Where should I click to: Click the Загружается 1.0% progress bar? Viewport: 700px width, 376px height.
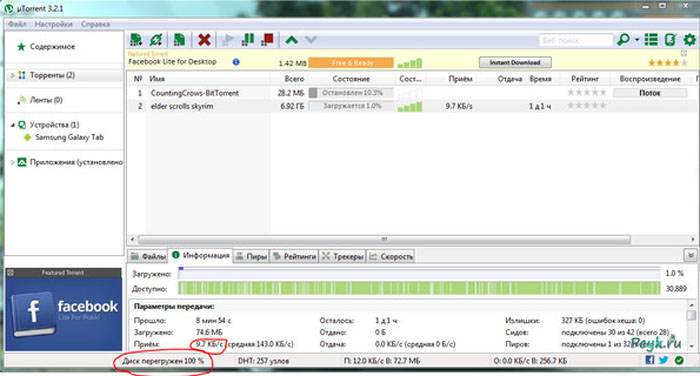[351, 106]
